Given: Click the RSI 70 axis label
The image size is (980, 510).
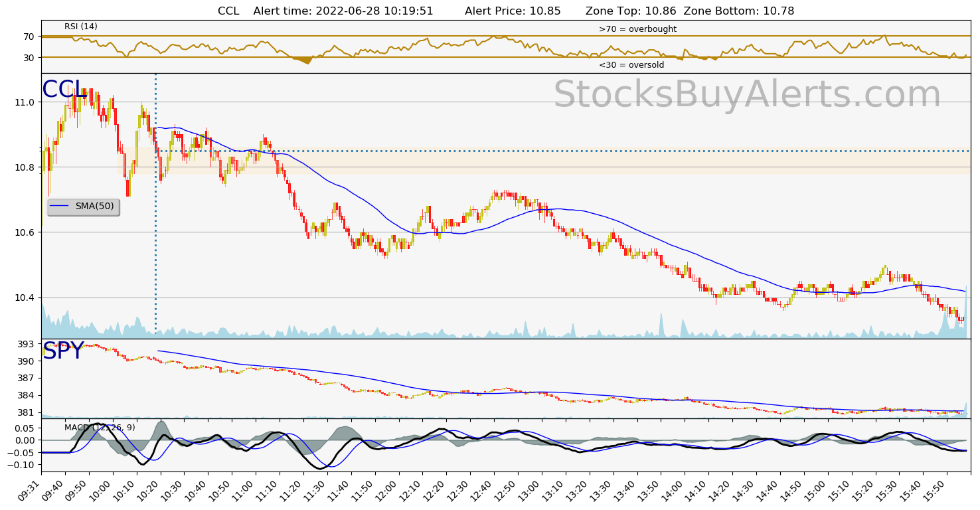Looking at the screenshot, I should [30, 37].
